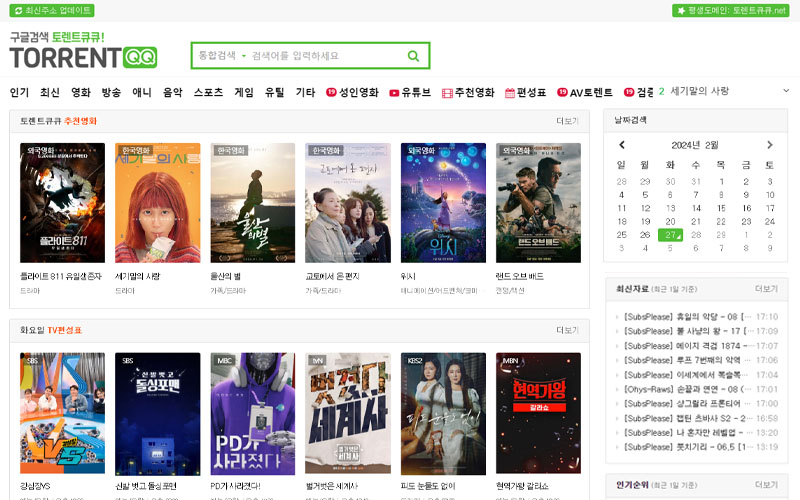
Task: Open the SBS 돌싱포맨 poster
Action: tap(158, 413)
